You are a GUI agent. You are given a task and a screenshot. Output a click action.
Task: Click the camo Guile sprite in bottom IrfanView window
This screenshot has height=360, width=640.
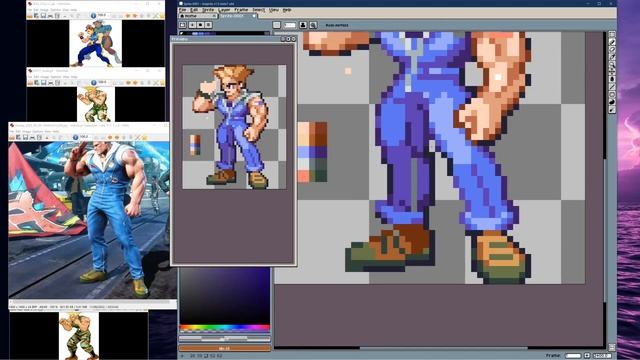pyautogui.click(x=78, y=336)
